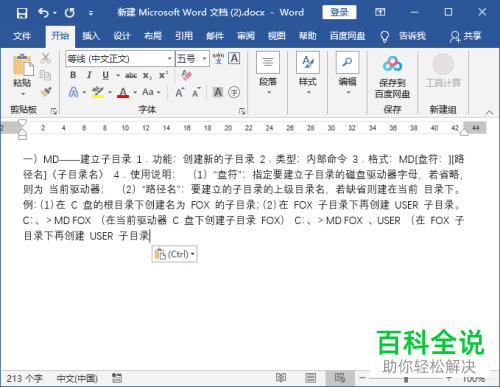Viewport: 500px width, 387px height.
Task: Switch to Print Layout view icon
Action: click(311, 378)
